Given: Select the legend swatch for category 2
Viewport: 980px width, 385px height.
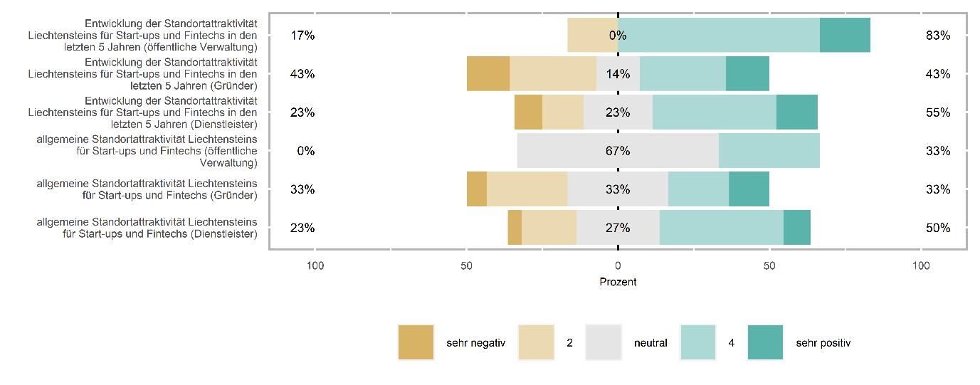Looking at the screenshot, I should pyautogui.click(x=536, y=342).
